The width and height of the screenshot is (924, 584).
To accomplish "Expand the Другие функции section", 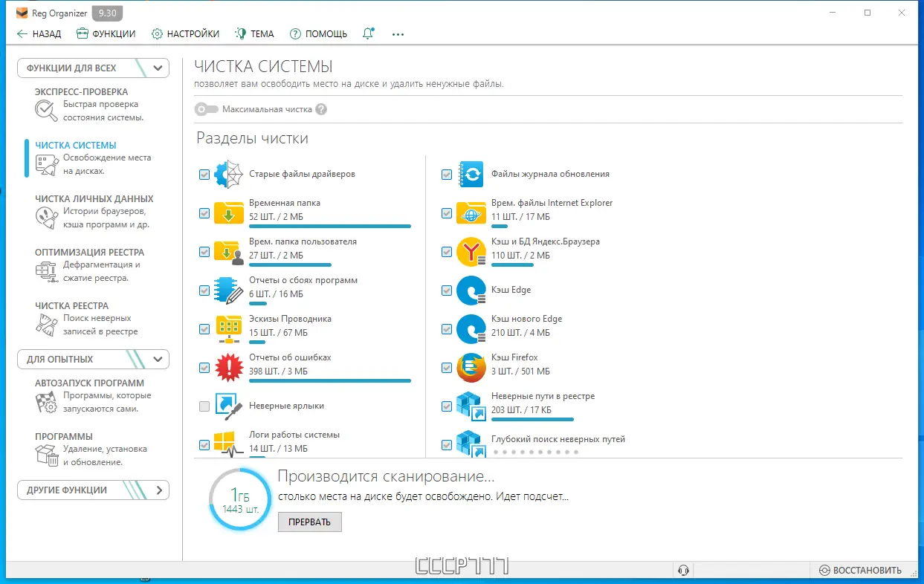I will [x=94, y=490].
